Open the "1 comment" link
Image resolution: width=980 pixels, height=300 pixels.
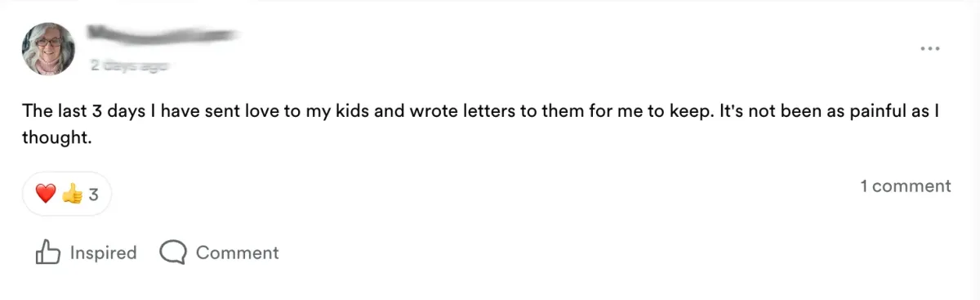tap(906, 186)
